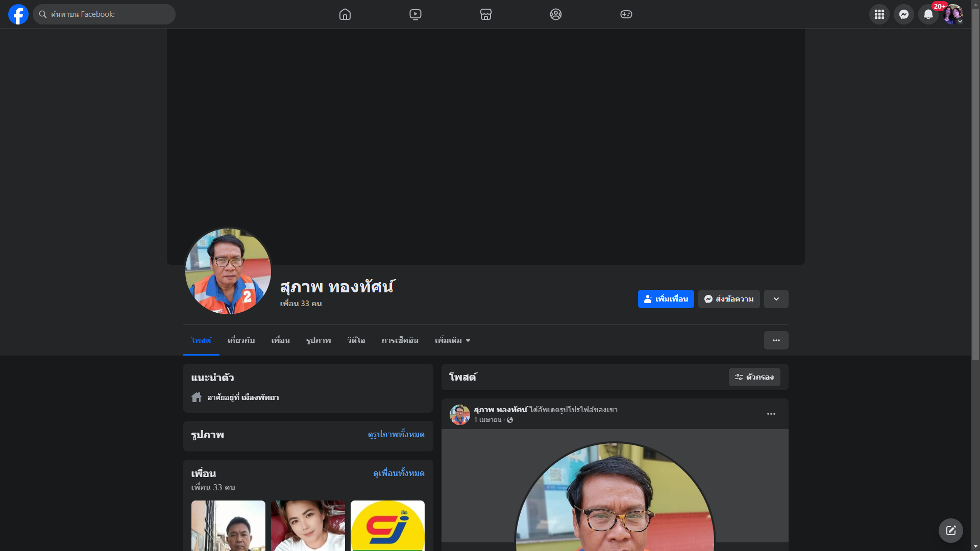The height and width of the screenshot is (551, 980).
Task: Open the notifications bell icon
Action: pyautogui.click(x=928, y=14)
